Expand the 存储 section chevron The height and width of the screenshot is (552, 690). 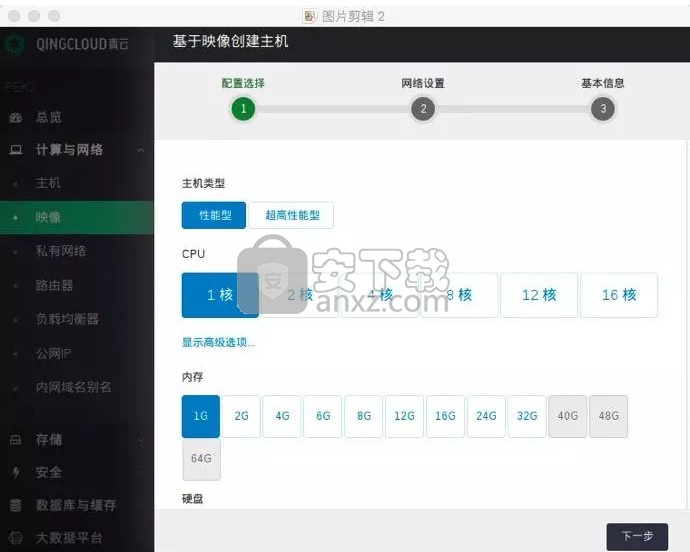click(x=140, y=440)
